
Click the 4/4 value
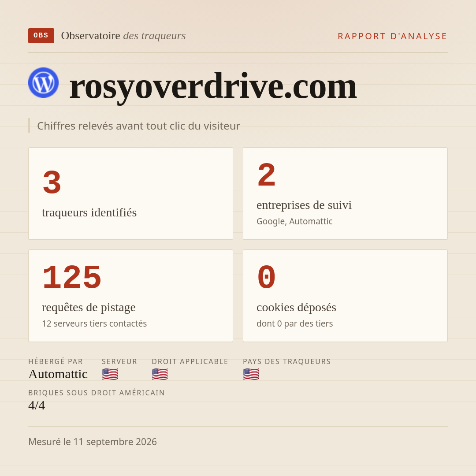pyautogui.click(x=37, y=405)
